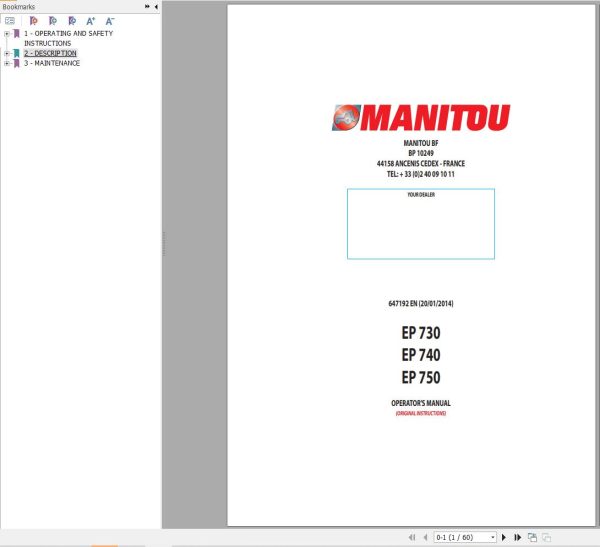Expand the Operating and Safety Instructions bookmark
Image resolution: width=600 pixels, height=547 pixels.
pyautogui.click(x=7, y=34)
